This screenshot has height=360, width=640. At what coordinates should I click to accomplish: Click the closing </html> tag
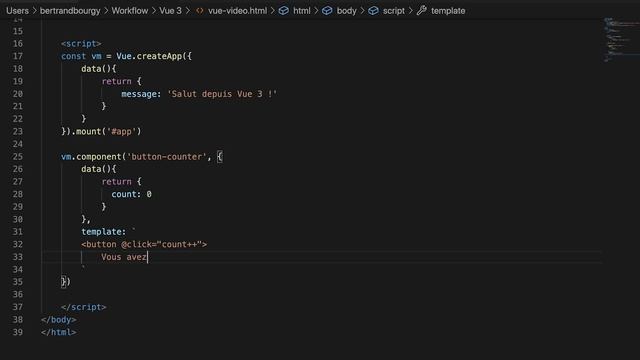[58, 332]
